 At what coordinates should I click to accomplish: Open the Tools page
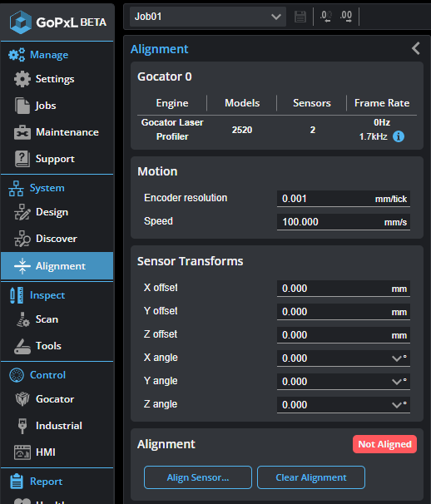tap(57, 346)
